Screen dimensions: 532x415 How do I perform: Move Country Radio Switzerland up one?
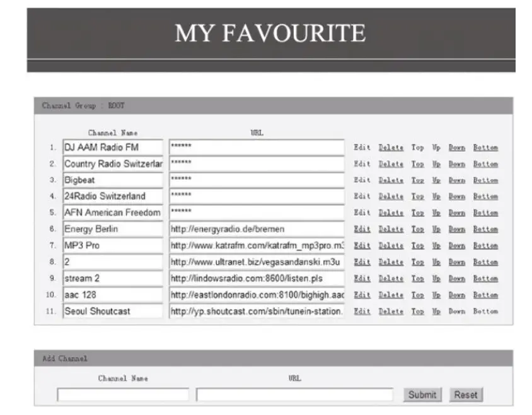436,164
